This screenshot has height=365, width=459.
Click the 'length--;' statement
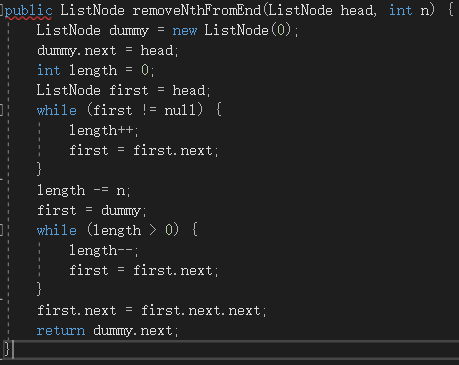tap(103, 250)
